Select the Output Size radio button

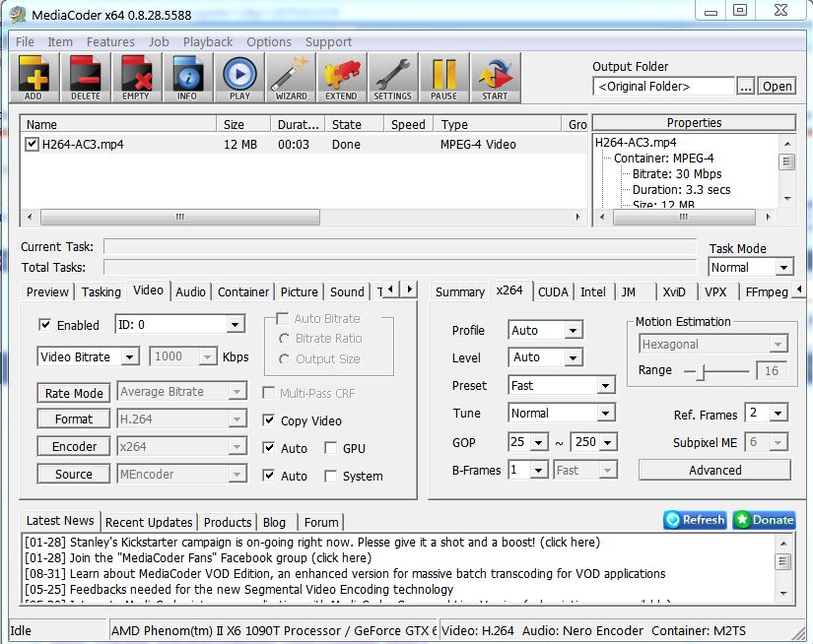pos(284,358)
